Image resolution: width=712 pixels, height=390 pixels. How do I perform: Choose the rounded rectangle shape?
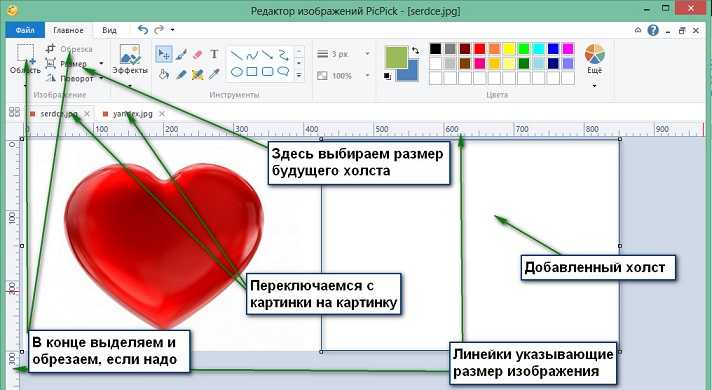tap(267, 72)
